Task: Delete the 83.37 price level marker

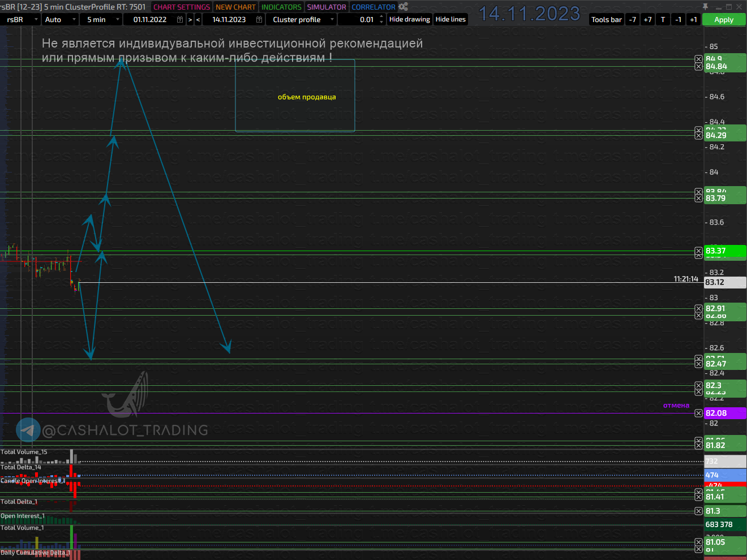Action: coord(698,251)
